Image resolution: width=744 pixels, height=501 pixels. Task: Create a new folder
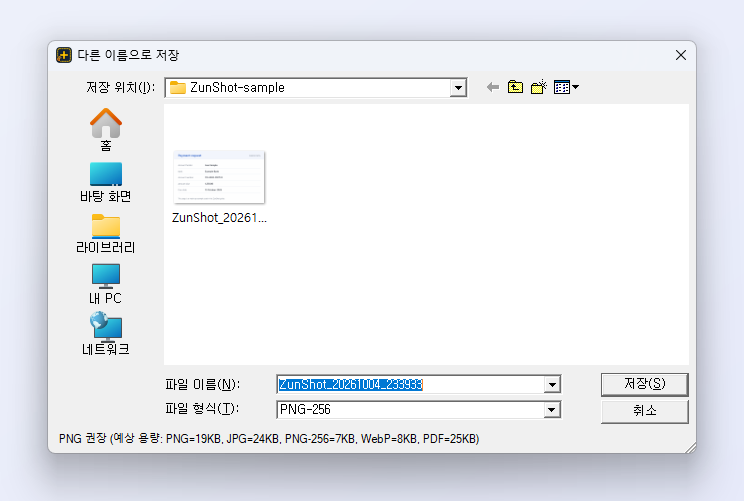tap(539, 87)
